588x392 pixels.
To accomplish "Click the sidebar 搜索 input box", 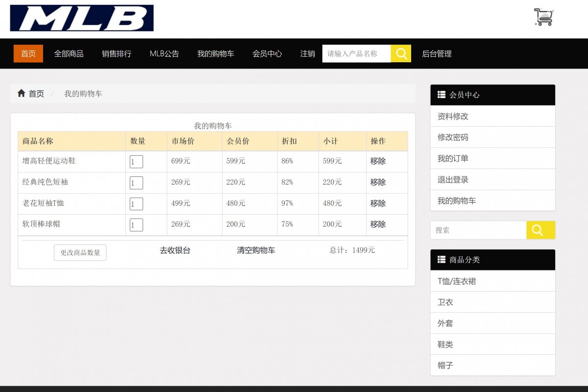I will [478, 230].
